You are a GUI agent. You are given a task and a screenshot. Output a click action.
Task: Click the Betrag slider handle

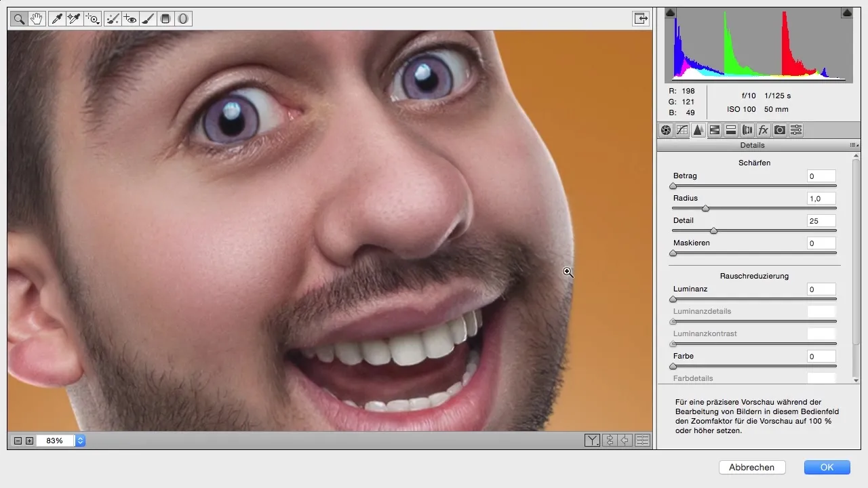[673, 186]
